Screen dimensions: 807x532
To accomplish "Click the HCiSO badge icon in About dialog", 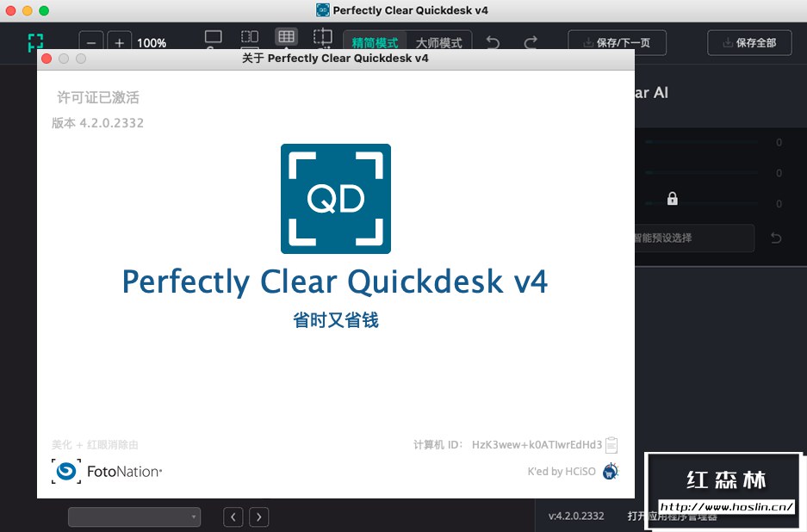I will [x=611, y=471].
